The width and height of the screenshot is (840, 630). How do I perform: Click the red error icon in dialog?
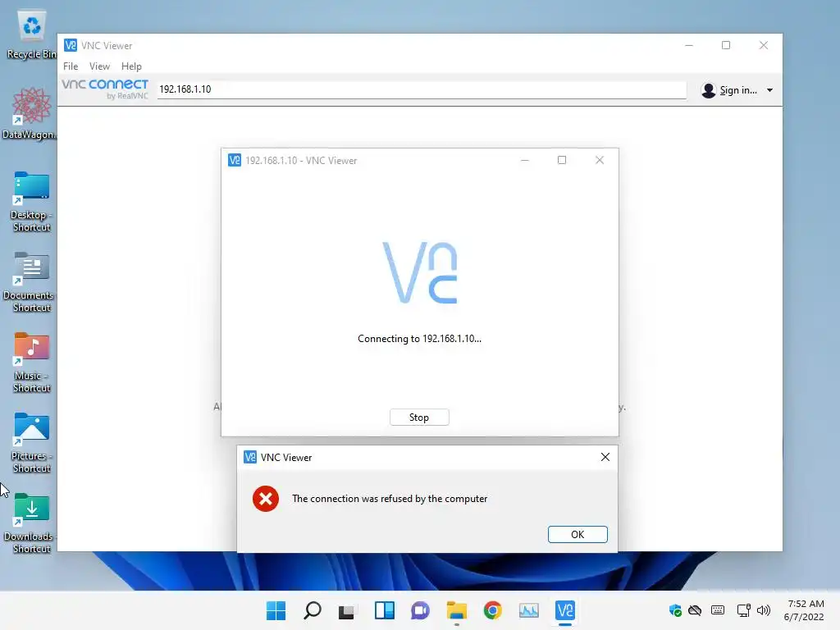coord(266,499)
